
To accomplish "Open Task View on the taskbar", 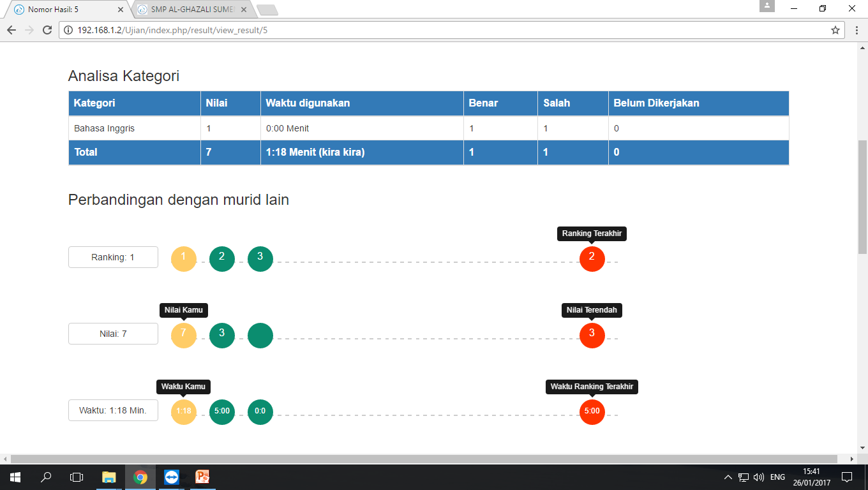I will tap(76, 477).
